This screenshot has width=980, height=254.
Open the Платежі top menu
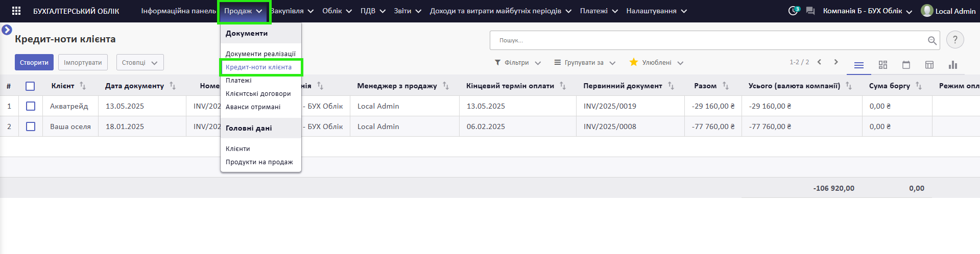click(599, 11)
